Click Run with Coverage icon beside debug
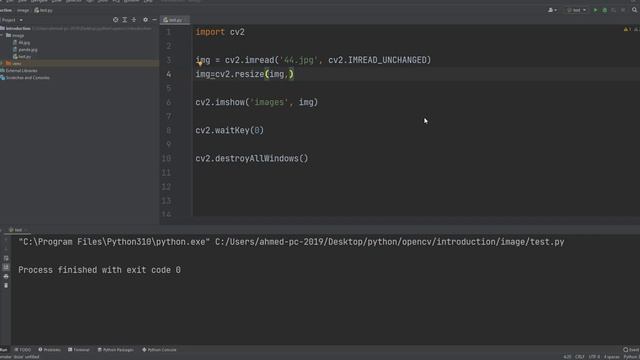The height and width of the screenshot is (360, 640). point(613,10)
